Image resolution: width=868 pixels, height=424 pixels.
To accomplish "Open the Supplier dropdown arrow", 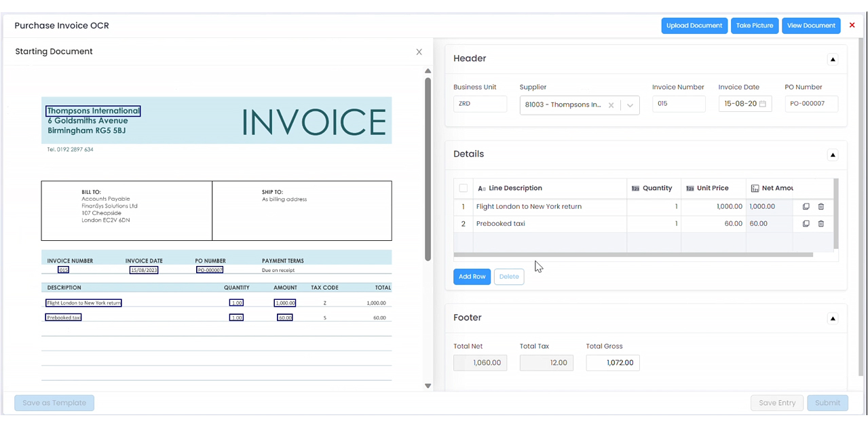I will [x=630, y=105].
